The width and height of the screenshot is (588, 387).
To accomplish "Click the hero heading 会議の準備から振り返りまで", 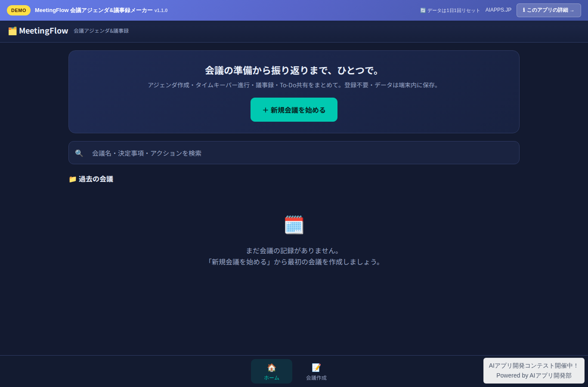I will pyautogui.click(x=294, y=71).
